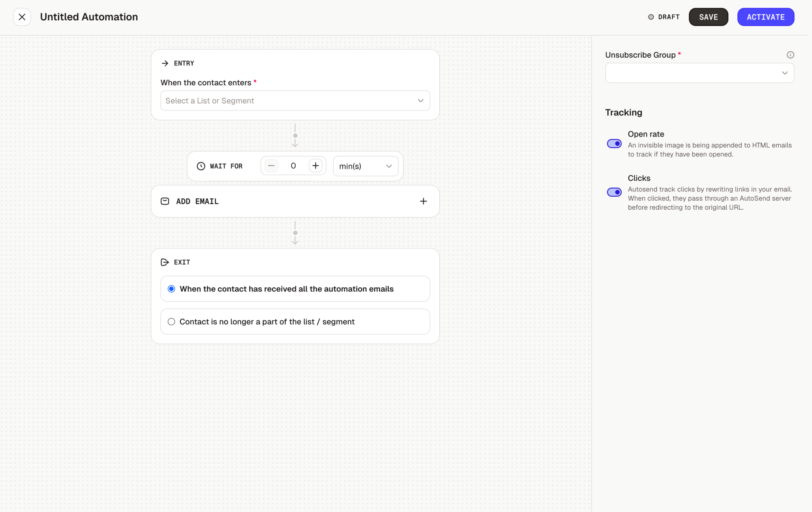The image size is (812, 512).
Task: Turn off Clicks tracking toggle
Action: 614,192
